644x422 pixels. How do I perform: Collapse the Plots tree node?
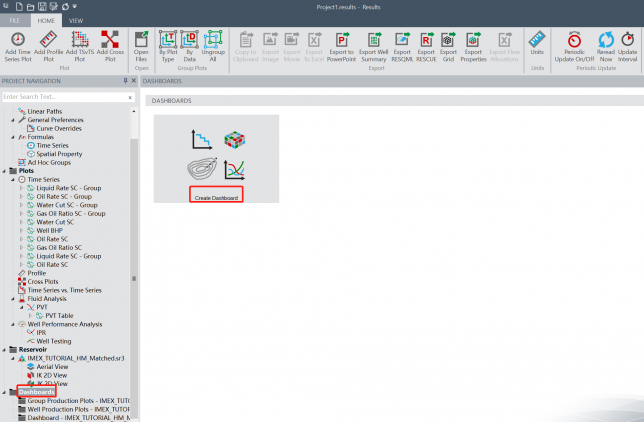4,171
